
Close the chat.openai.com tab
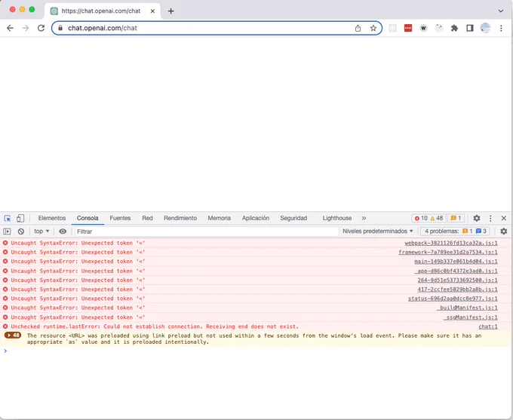[152, 11]
